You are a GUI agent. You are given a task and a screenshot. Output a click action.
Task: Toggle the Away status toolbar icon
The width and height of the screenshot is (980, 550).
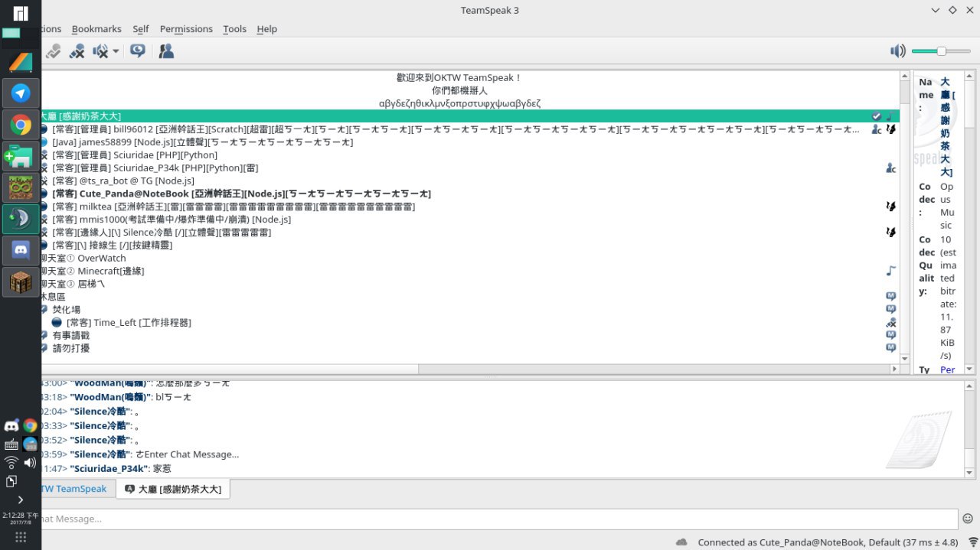coord(52,51)
